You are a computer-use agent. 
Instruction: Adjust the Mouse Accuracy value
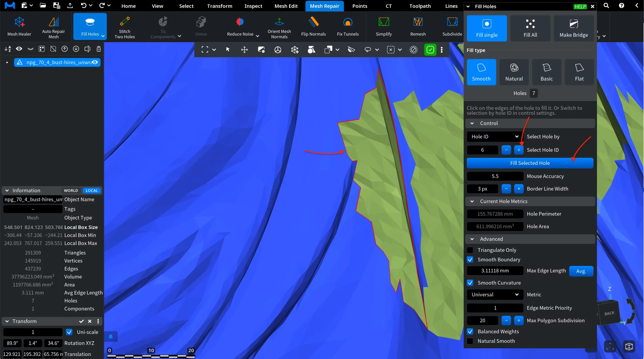[x=495, y=176]
